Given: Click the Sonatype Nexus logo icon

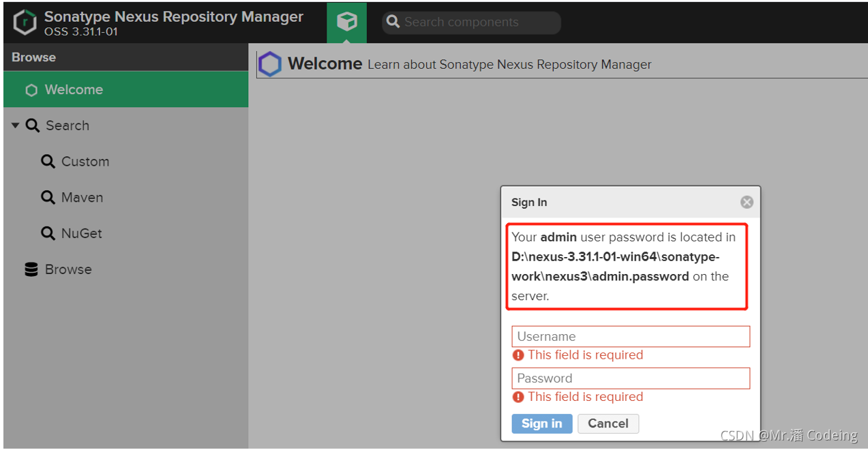Looking at the screenshot, I should 25,22.
